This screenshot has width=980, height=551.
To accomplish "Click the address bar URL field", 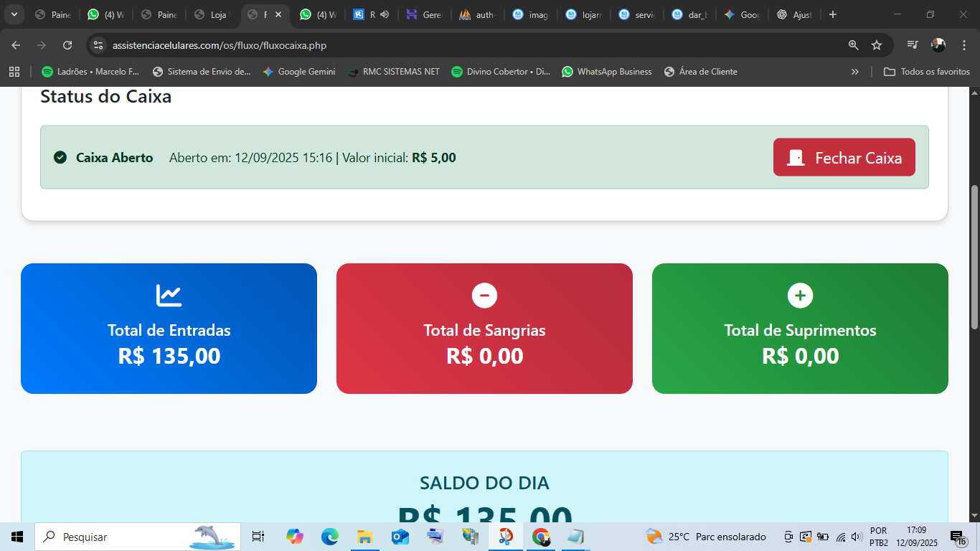I will [x=430, y=45].
